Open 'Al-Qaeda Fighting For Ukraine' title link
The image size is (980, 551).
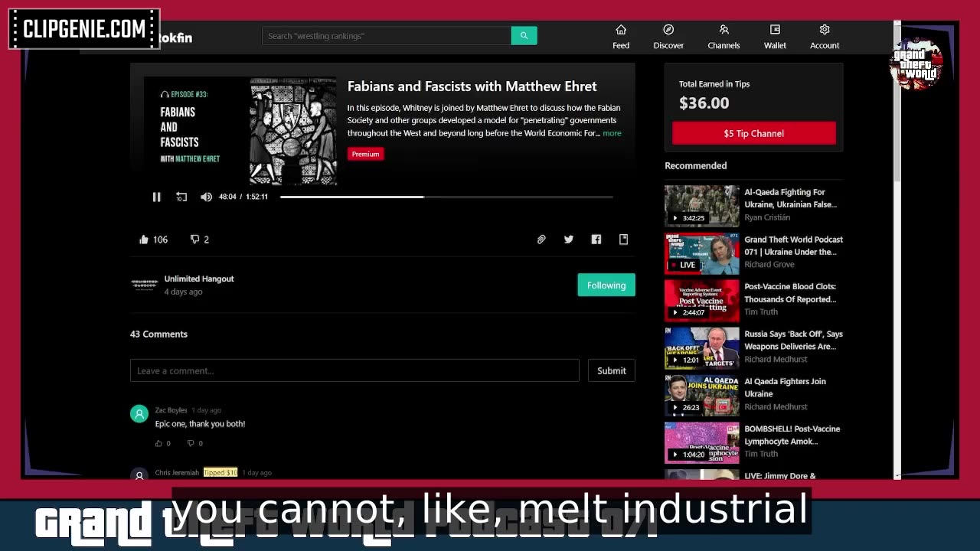[790, 198]
